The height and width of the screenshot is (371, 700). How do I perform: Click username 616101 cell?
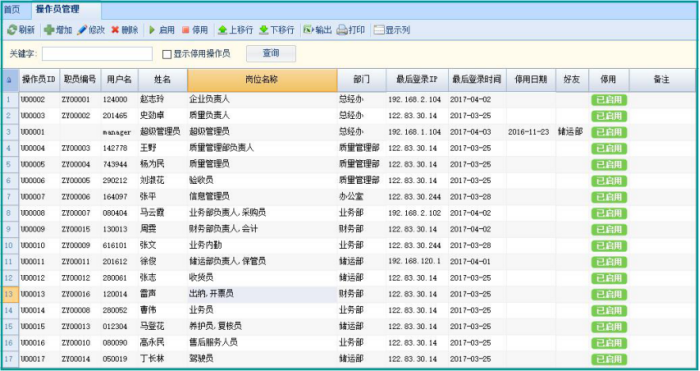119,246
